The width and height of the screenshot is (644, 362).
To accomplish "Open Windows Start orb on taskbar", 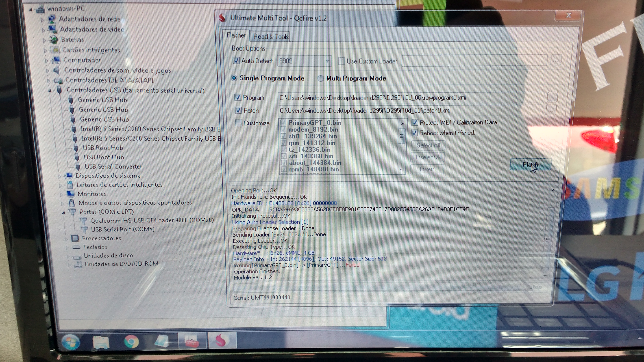I will (71, 342).
